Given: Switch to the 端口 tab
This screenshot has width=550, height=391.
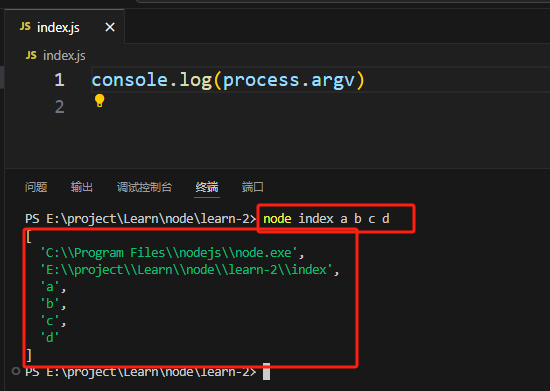Looking at the screenshot, I should (253, 187).
